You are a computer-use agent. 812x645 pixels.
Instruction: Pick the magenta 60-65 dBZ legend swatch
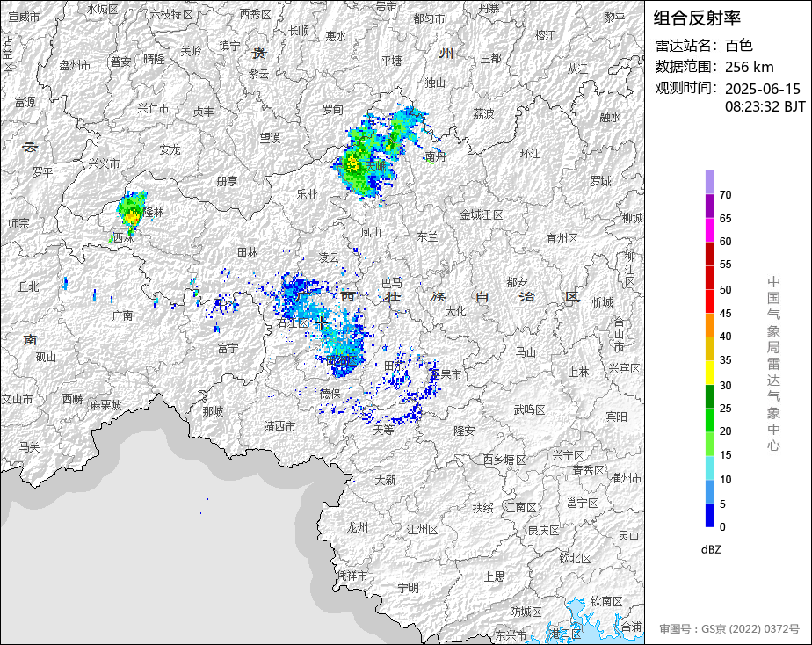tap(709, 230)
